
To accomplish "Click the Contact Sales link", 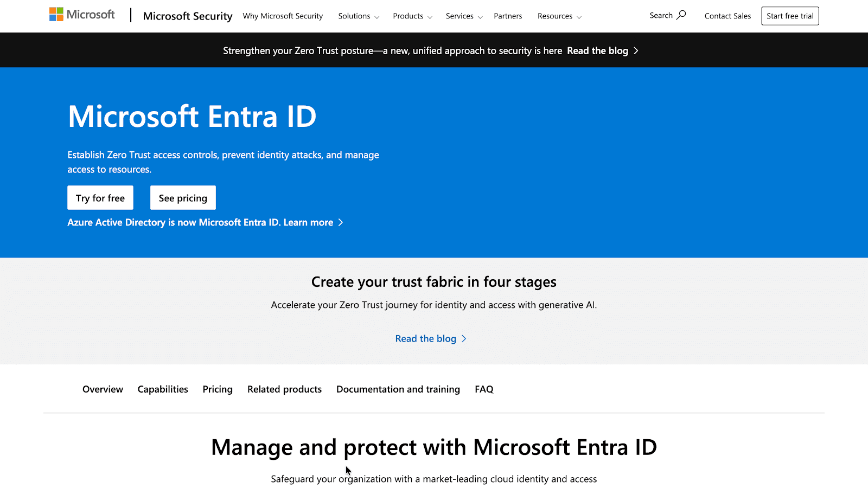I will tap(727, 16).
